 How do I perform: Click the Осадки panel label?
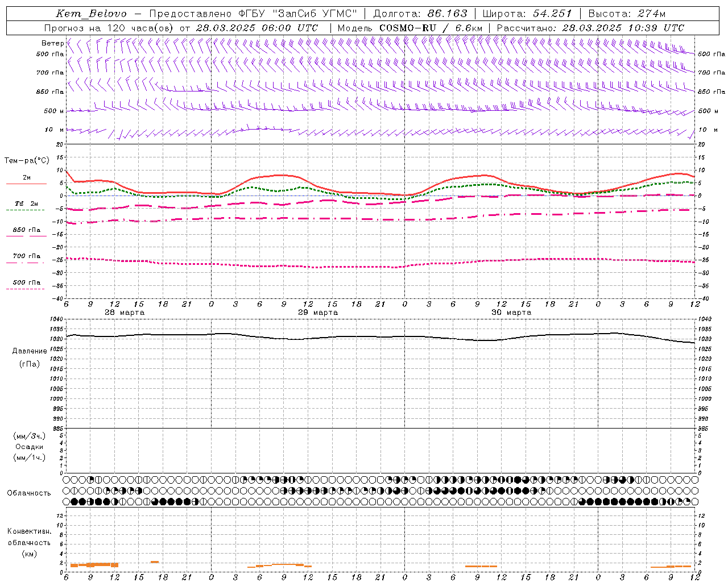coord(30,447)
